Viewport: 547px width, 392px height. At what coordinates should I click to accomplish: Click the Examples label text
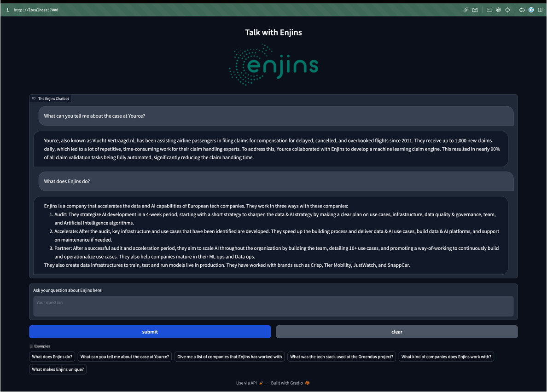coord(42,346)
